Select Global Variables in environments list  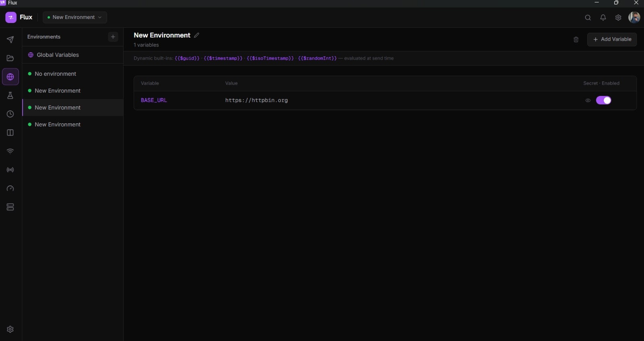click(72, 55)
